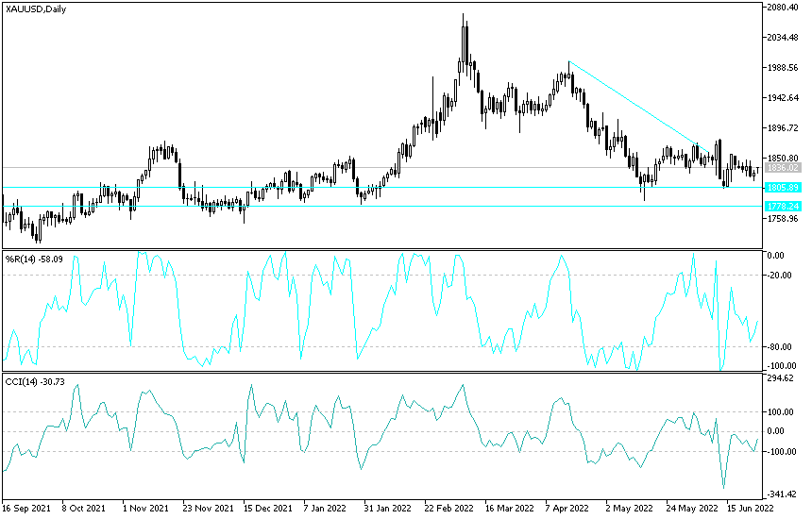Click the 2034.48 price axis value

point(784,37)
